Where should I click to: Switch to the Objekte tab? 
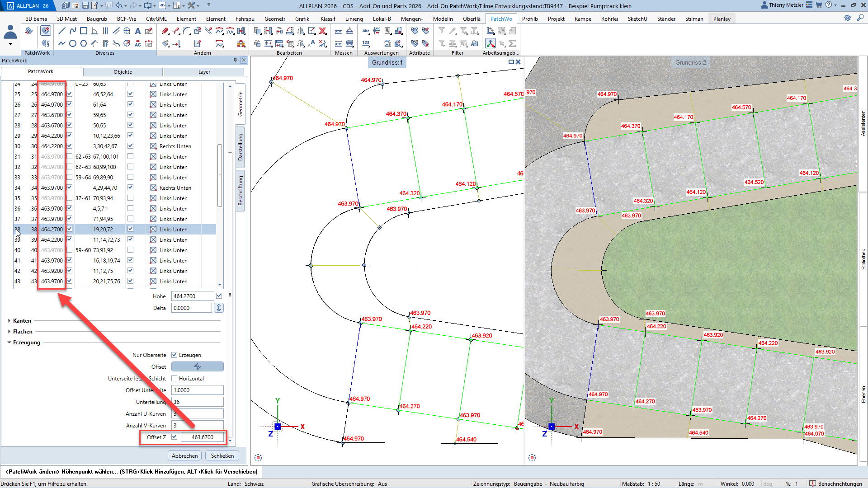[123, 72]
